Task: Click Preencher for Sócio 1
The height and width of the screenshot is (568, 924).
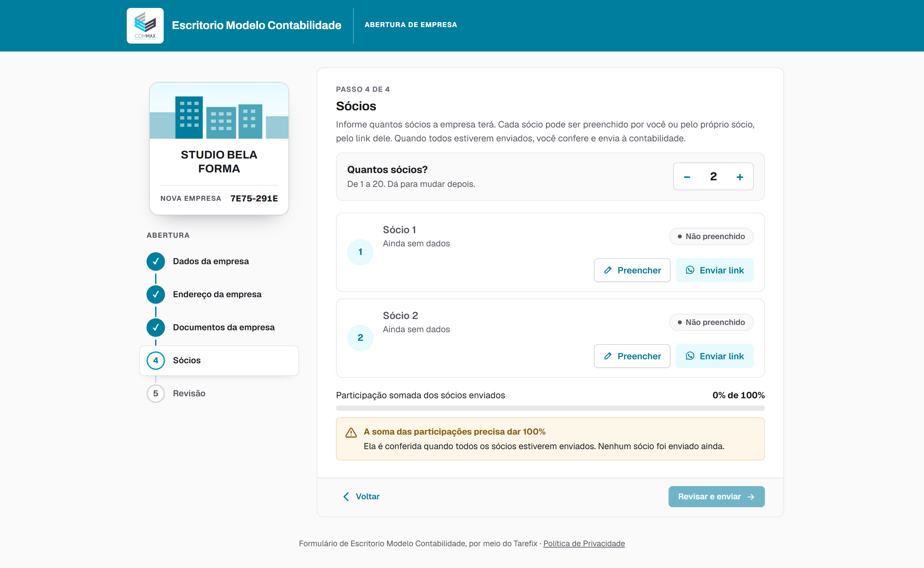Action: click(632, 270)
